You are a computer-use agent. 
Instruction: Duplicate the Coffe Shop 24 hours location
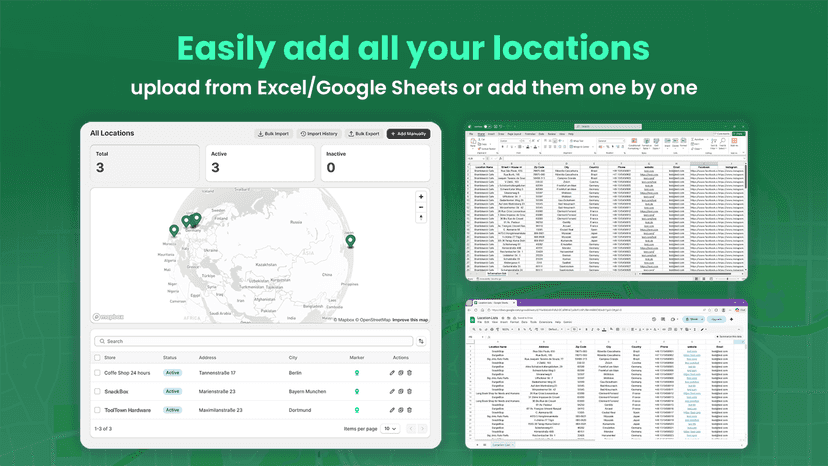(401, 372)
